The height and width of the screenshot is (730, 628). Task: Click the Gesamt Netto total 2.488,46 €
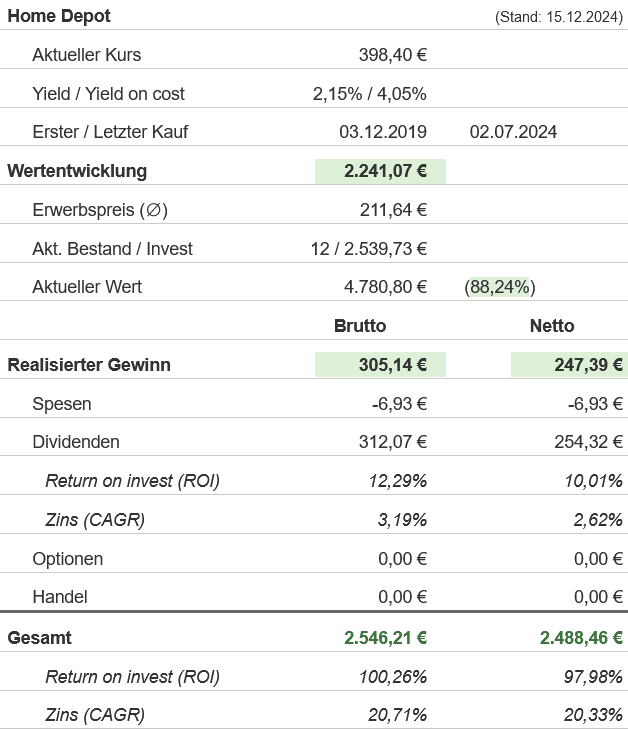[581, 638]
